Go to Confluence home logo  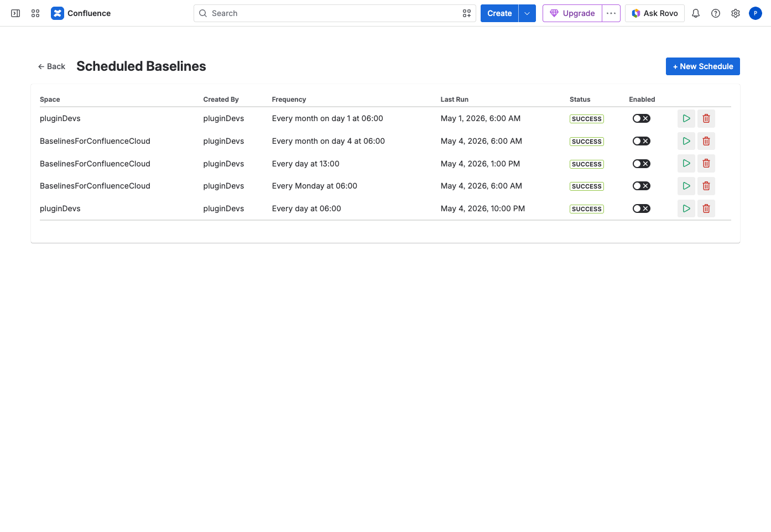tap(81, 13)
